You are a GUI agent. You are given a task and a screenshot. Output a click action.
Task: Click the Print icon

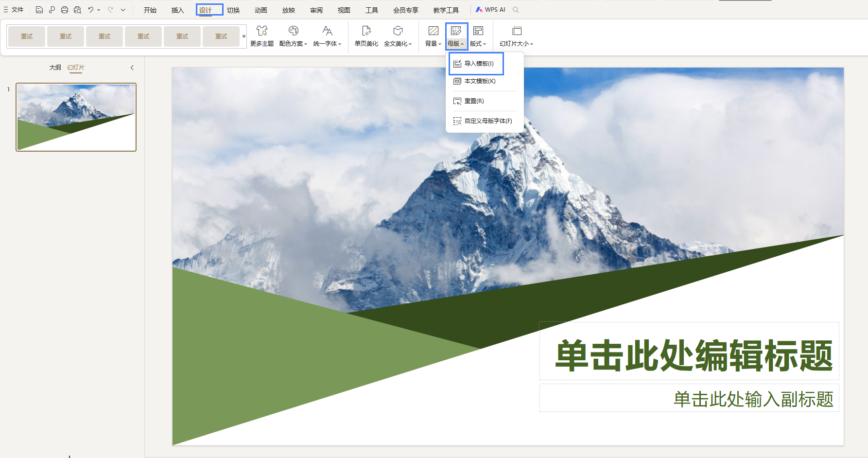pos(65,10)
